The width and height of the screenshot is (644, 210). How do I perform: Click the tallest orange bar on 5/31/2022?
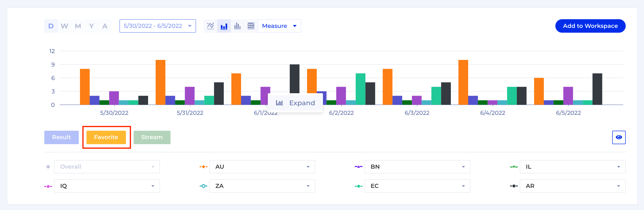160,82
